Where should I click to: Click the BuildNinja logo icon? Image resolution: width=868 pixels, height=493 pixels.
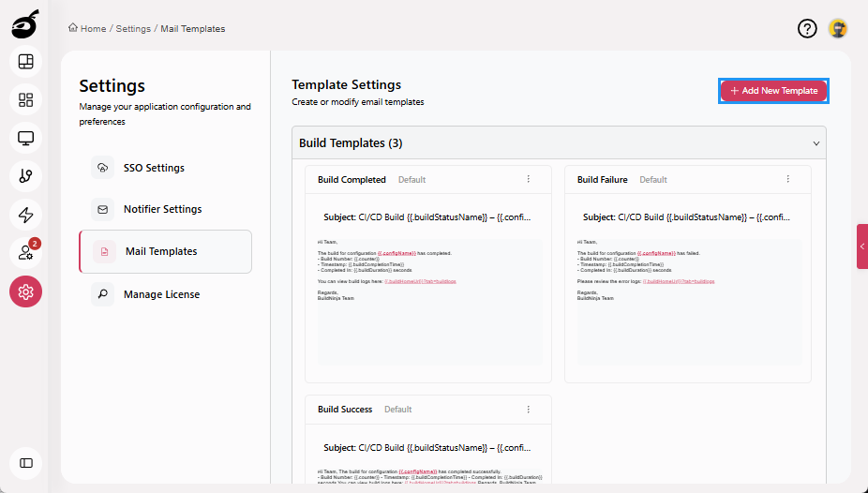[25, 24]
